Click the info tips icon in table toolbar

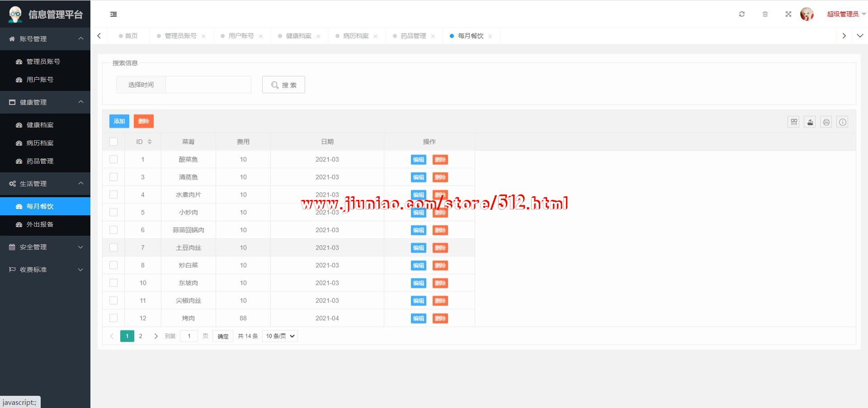tap(843, 122)
